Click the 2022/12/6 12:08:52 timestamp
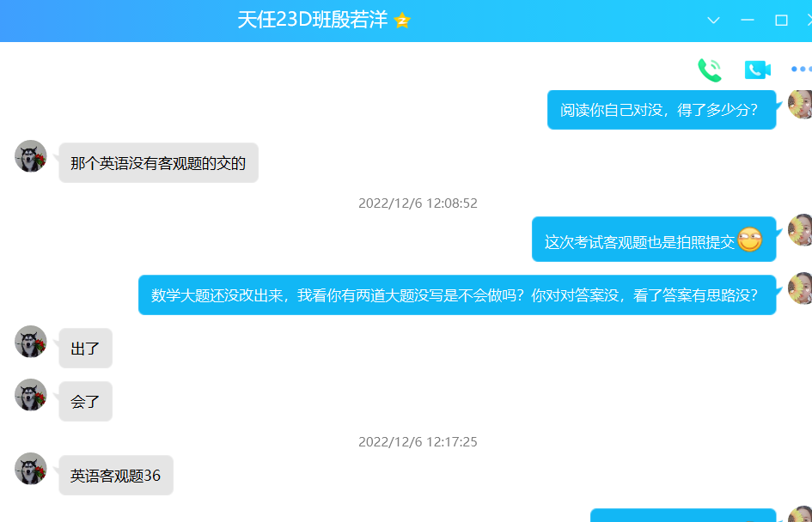Screen dimensions: 812x522 pos(418,203)
